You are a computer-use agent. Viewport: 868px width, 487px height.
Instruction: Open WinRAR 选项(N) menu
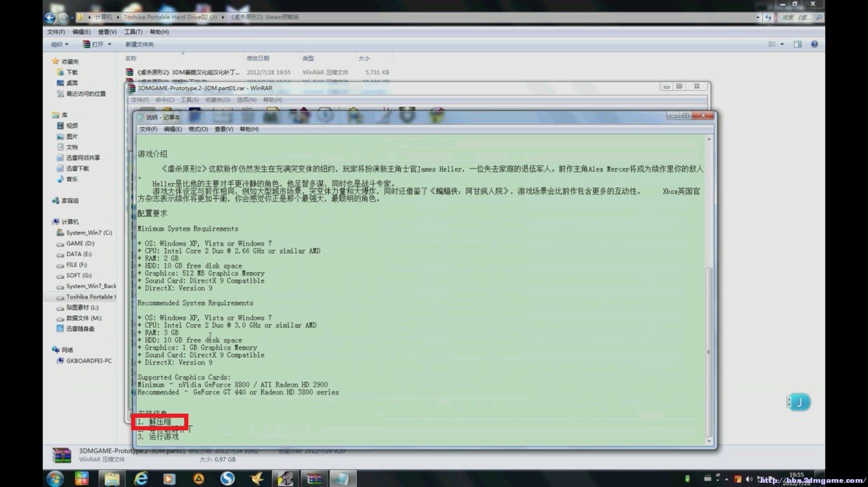(247, 99)
